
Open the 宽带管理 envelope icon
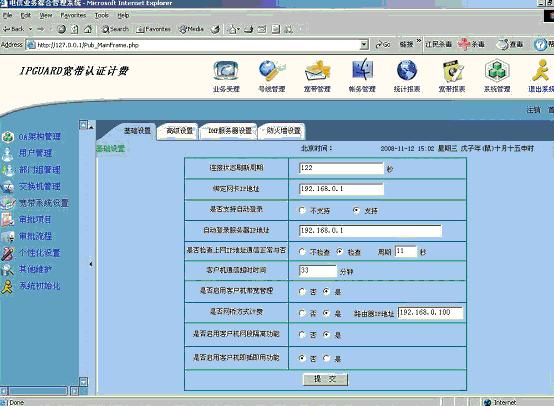(317, 71)
